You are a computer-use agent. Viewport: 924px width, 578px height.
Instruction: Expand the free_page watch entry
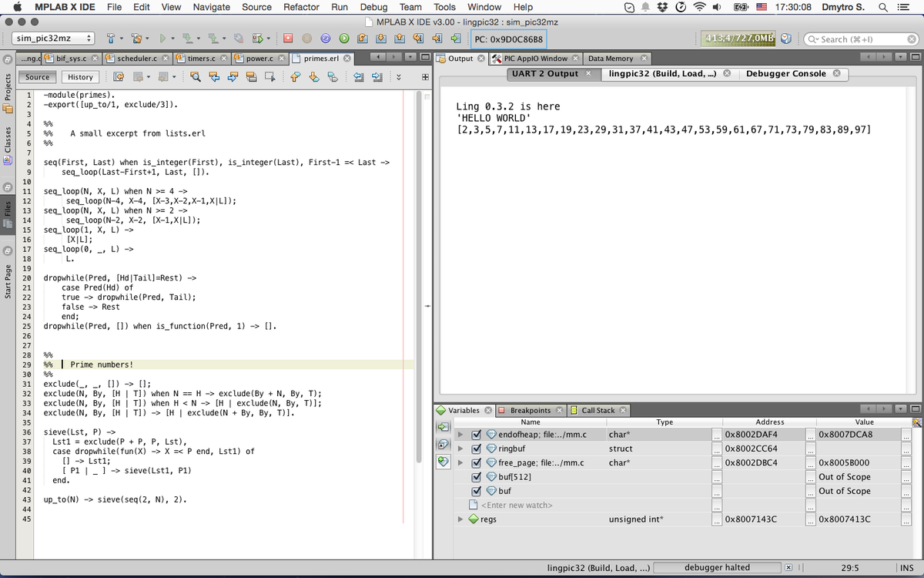pyautogui.click(x=460, y=462)
